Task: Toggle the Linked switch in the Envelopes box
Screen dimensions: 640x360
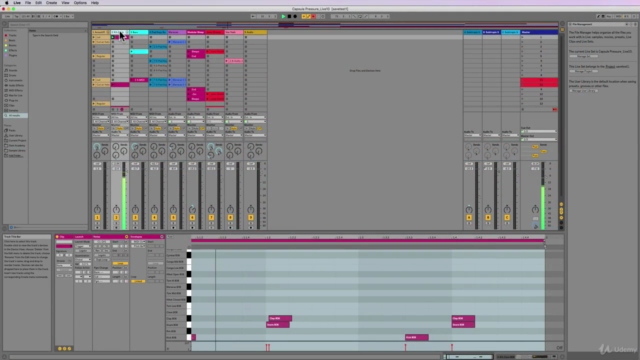Action: click(138, 281)
